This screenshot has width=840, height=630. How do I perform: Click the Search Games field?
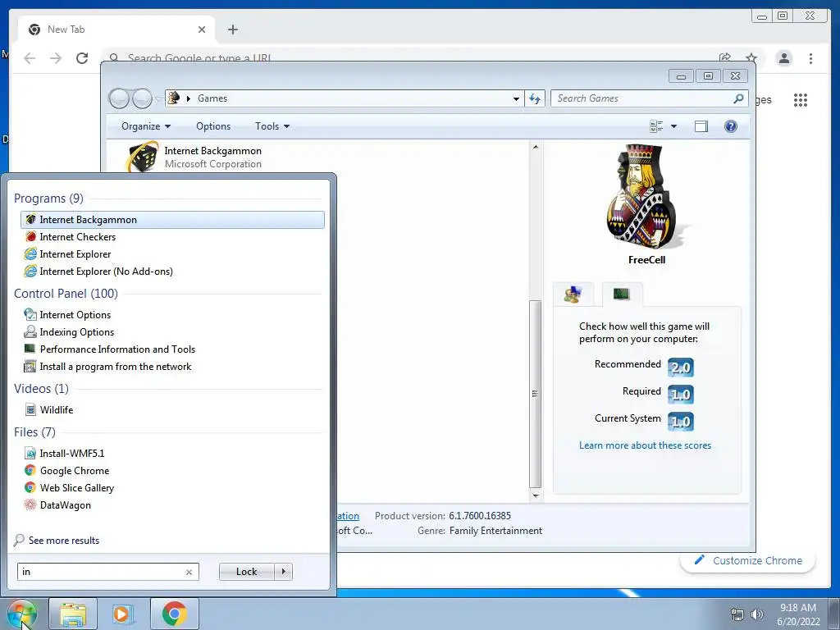[x=643, y=98]
